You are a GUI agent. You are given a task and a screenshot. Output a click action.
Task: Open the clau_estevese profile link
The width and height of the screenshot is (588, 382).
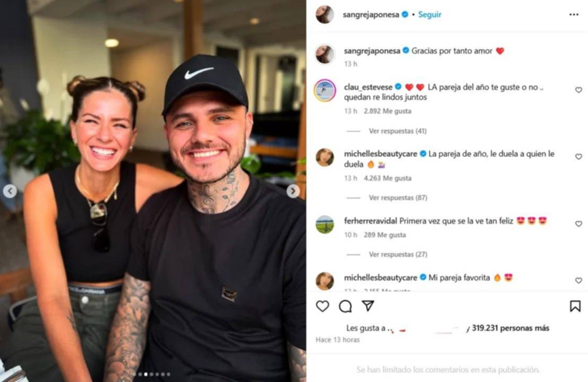coord(368,87)
